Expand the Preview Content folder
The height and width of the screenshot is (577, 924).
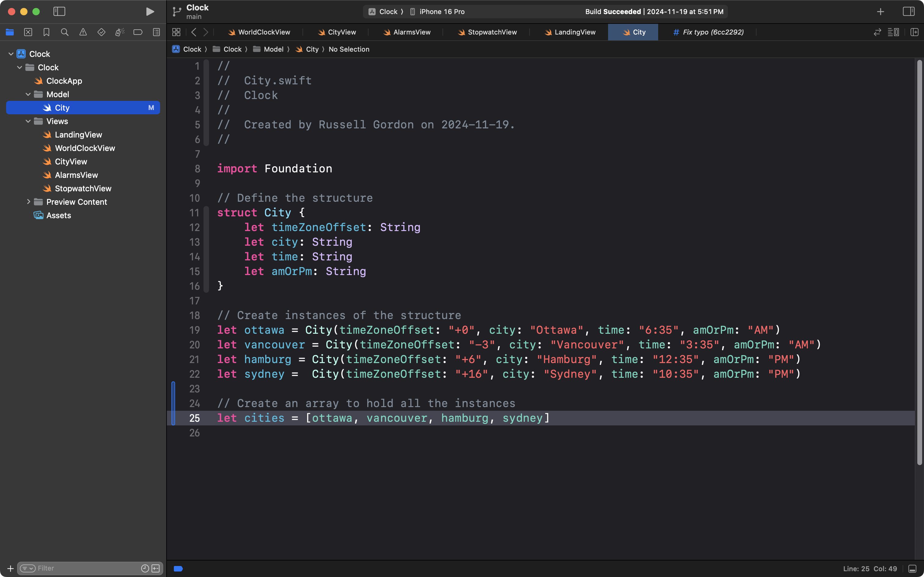tap(28, 202)
